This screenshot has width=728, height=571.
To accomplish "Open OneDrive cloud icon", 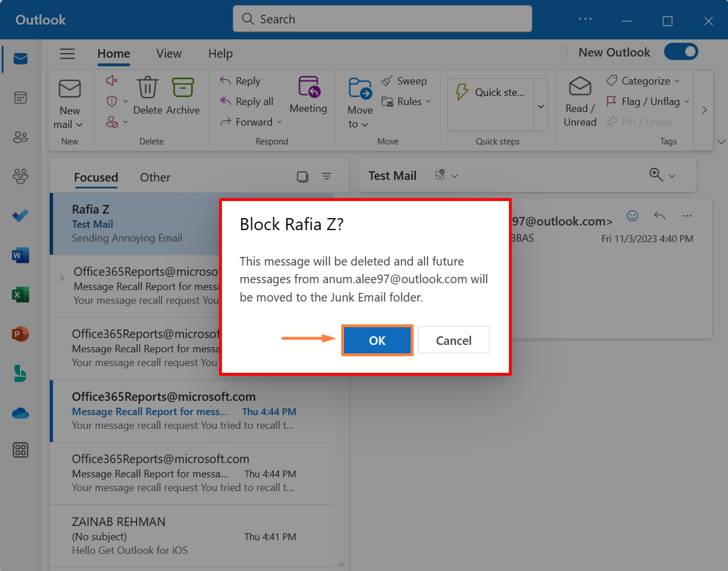I will [x=21, y=413].
